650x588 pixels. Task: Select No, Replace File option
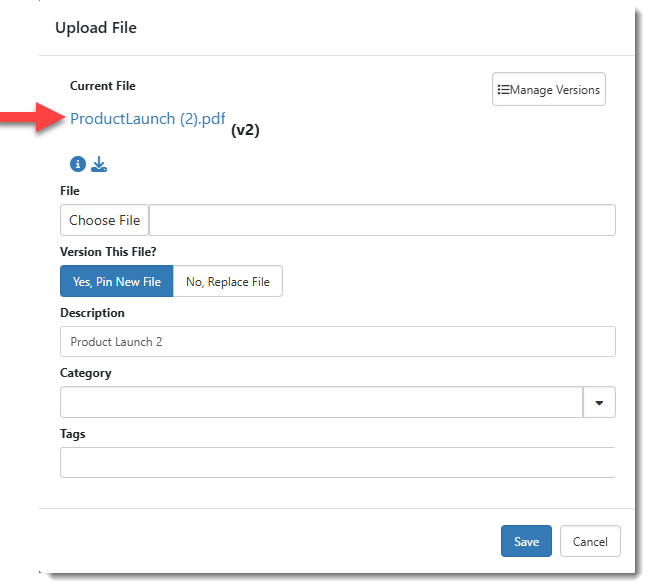point(228,282)
